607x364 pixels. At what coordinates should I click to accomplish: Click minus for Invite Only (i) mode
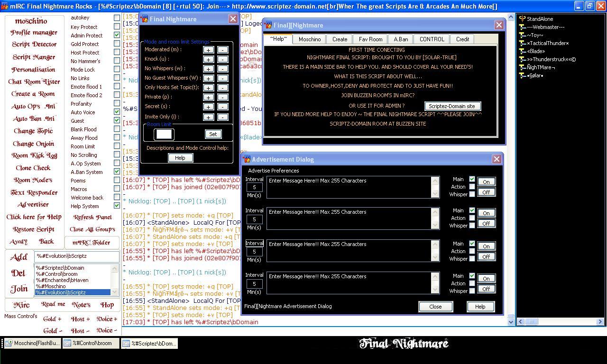(222, 117)
